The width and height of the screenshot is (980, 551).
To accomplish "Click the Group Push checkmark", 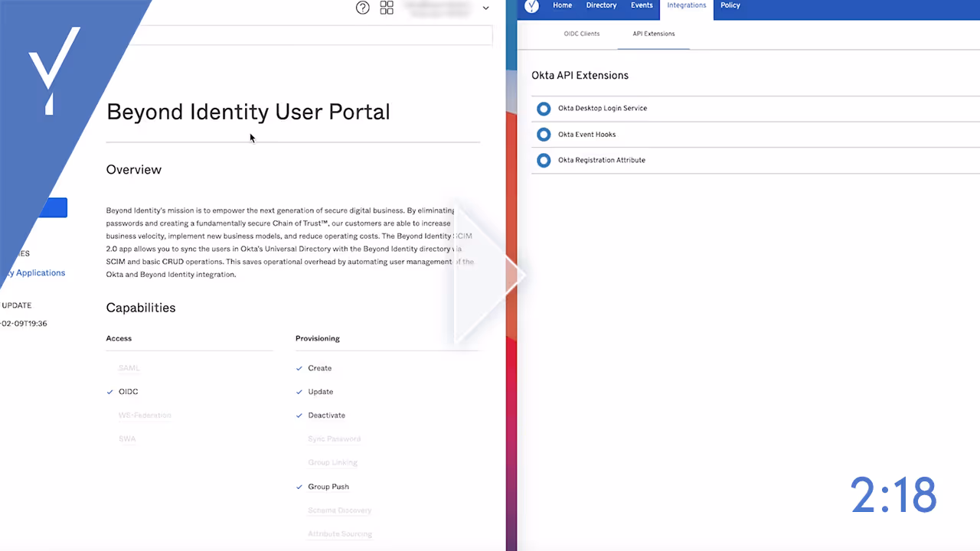I will (x=299, y=486).
